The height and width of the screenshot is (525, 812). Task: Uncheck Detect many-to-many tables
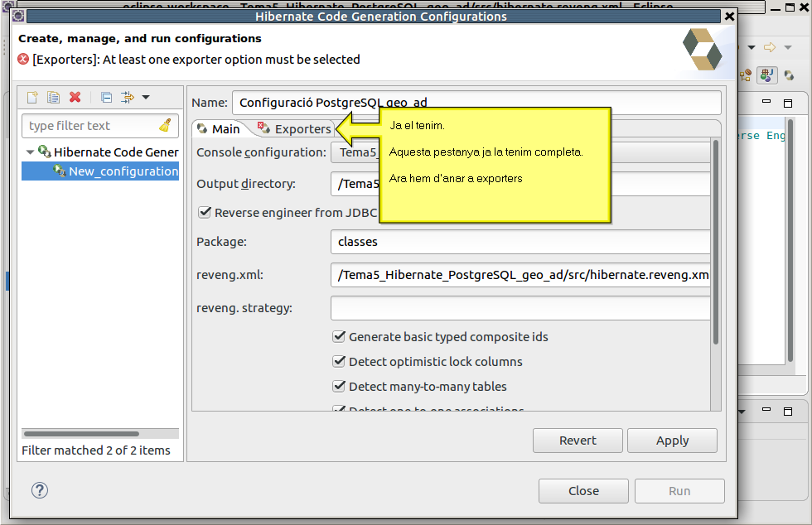339,386
